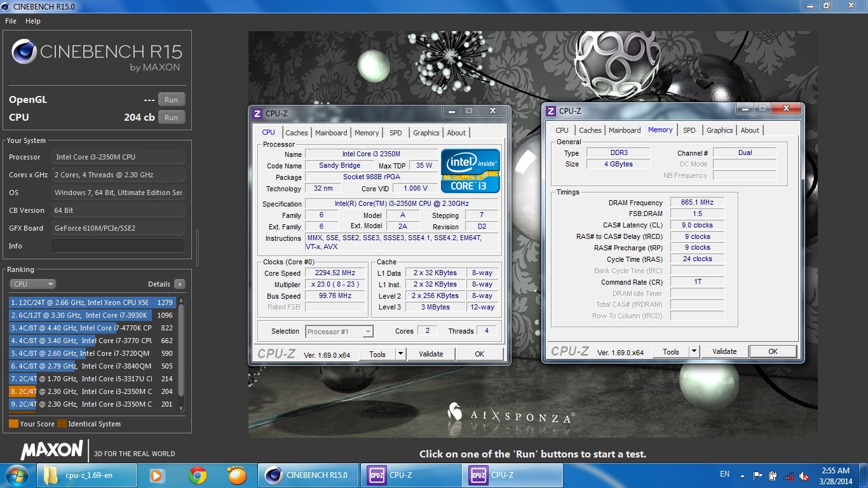Click Validate in Memory window

pos(724,351)
